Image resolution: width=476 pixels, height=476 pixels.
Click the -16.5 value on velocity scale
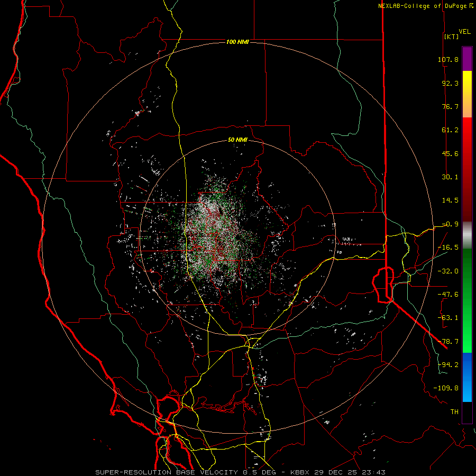tap(448, 248)
